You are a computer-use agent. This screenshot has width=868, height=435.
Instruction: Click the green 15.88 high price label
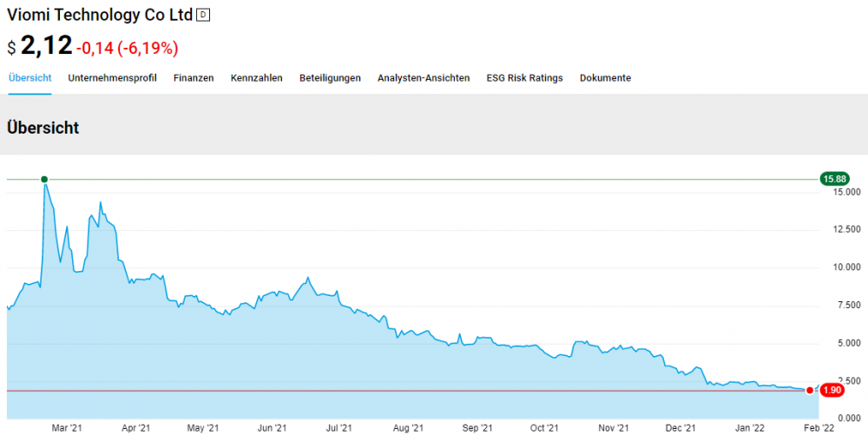coord(834,179)
